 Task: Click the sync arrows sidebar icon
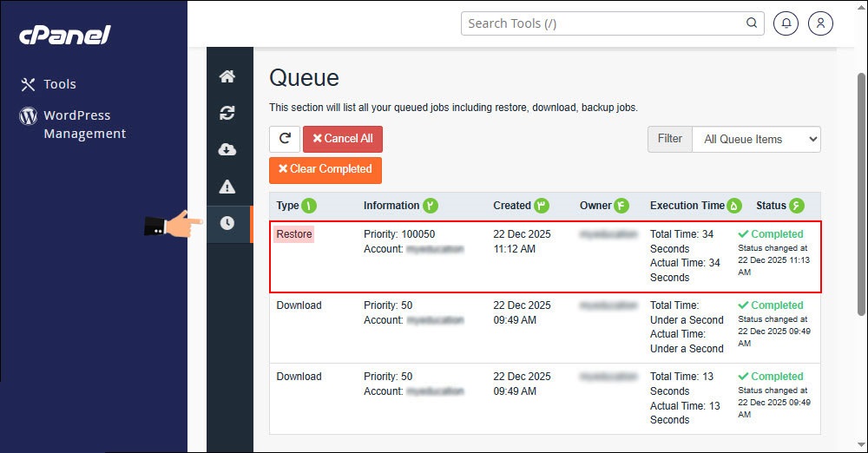point(227,113)
